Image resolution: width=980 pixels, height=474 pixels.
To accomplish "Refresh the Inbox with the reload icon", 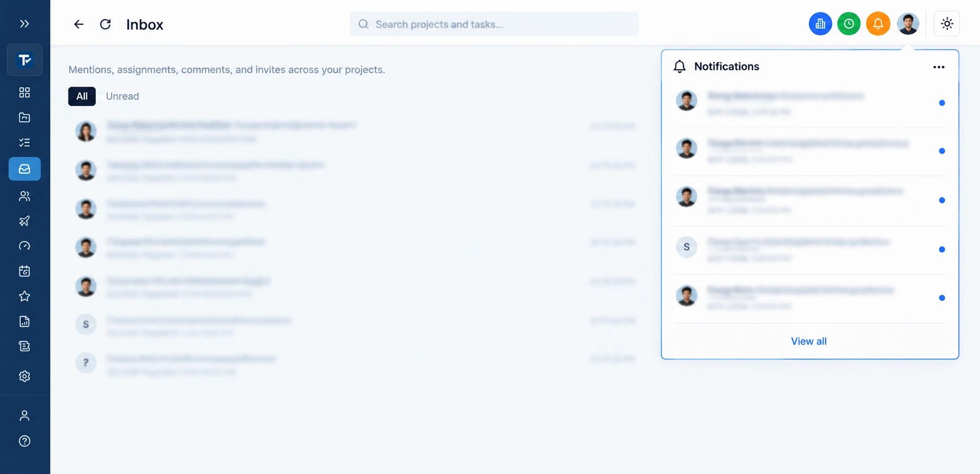I will coord(105,24).
